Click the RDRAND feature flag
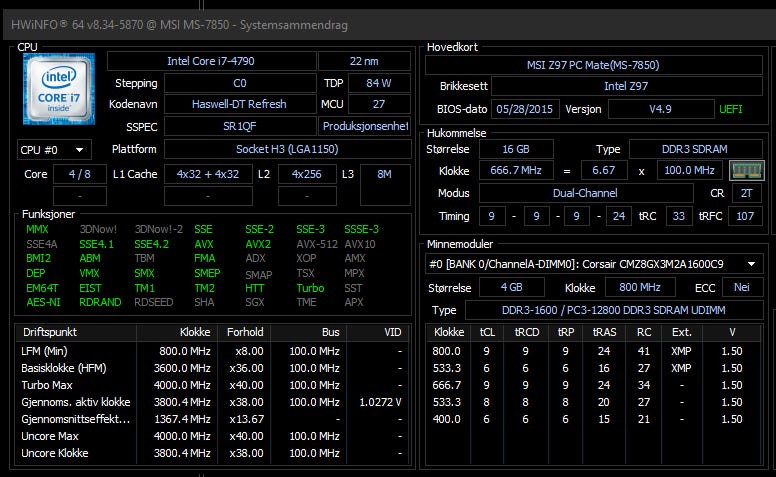Viewport: 776px width, 477px height. pyautogui.click(x=100, y=302)
